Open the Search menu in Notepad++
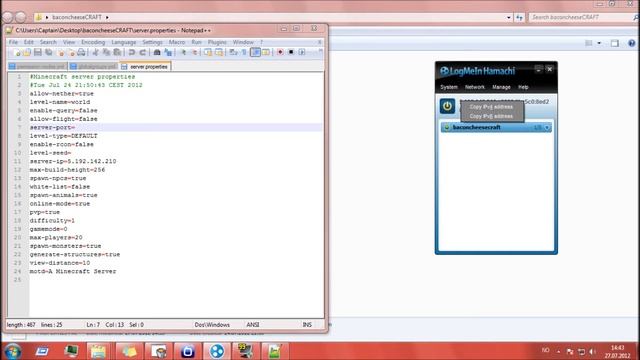This screenshot has width=640, height=360. pyautogui.click(x=48, y=42)
